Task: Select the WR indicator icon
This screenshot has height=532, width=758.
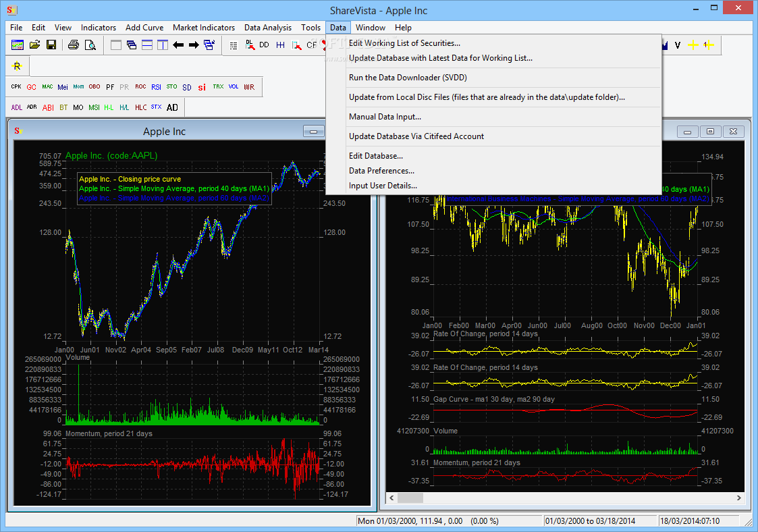Action: pyautogui.click(x=249, y=87)
